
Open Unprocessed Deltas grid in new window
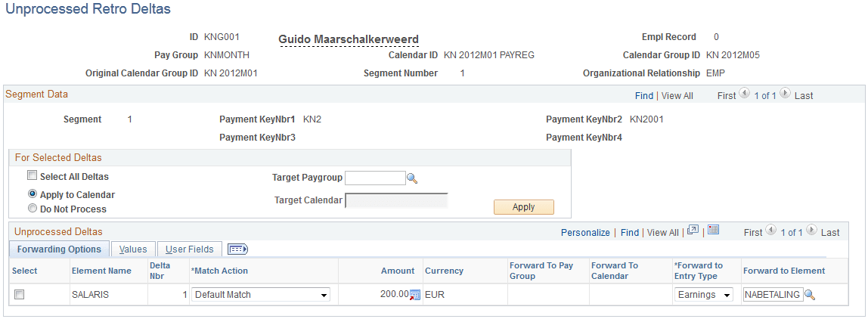coord(693,231)
